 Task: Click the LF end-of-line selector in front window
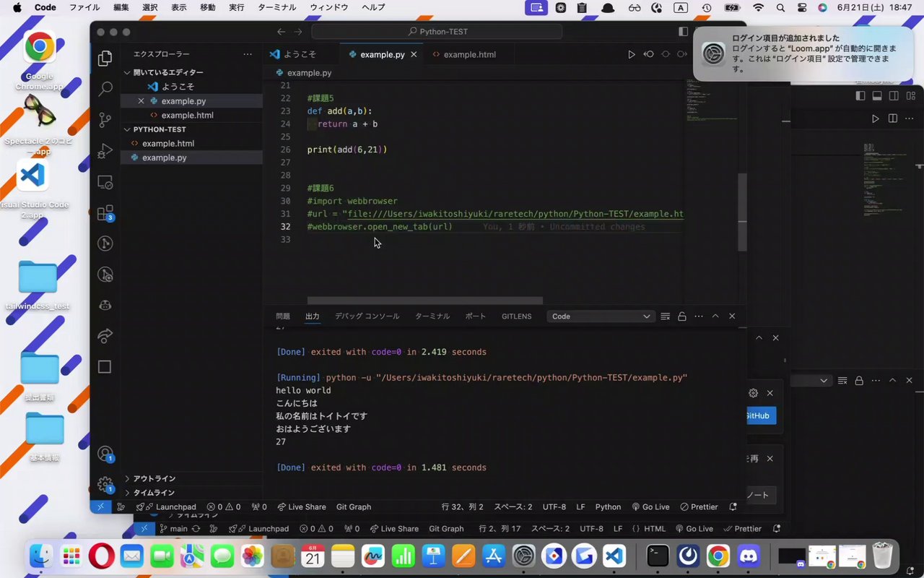tap(580, 507)
